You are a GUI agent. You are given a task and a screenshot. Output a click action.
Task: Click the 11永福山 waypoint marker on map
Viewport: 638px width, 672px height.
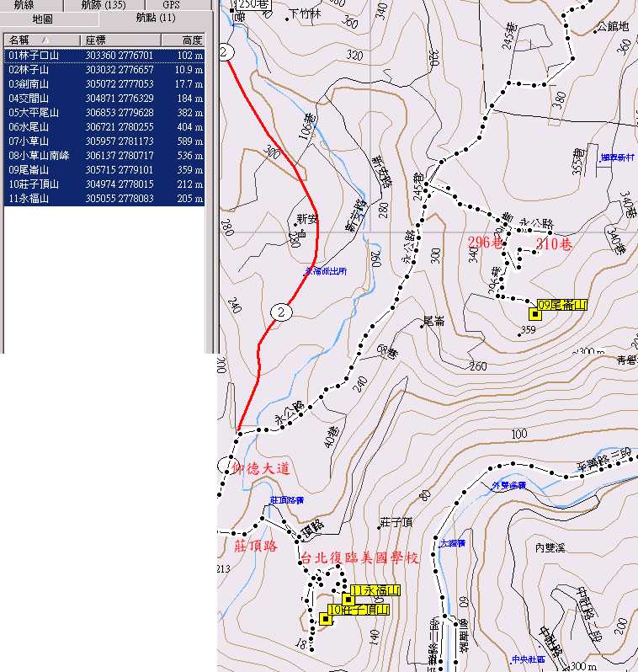[x=348, y=599]
